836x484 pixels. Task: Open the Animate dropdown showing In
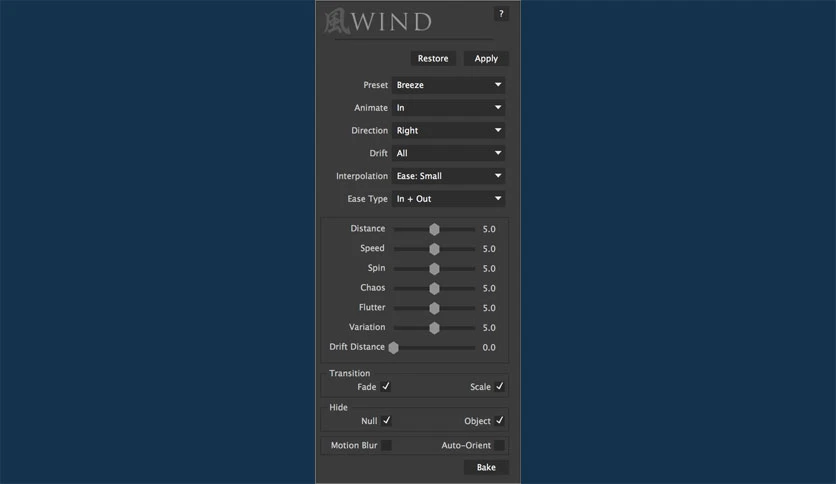click(x=448, y=108)
